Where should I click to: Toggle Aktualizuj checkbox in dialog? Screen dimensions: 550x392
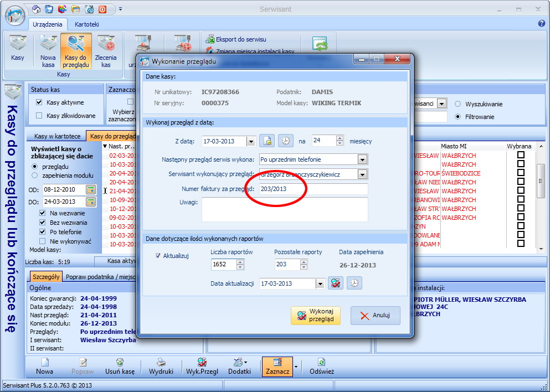(158, 256)
